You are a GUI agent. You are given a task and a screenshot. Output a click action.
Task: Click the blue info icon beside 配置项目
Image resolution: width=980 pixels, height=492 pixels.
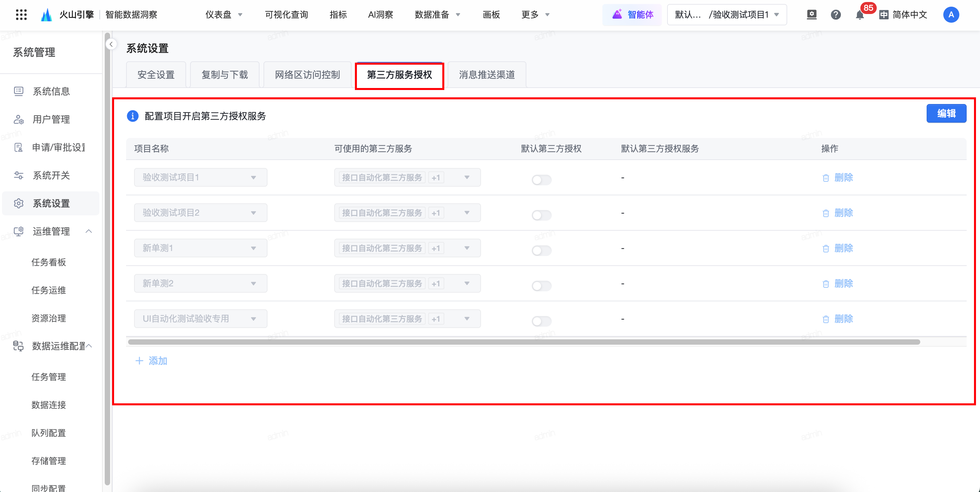[132, 116]
